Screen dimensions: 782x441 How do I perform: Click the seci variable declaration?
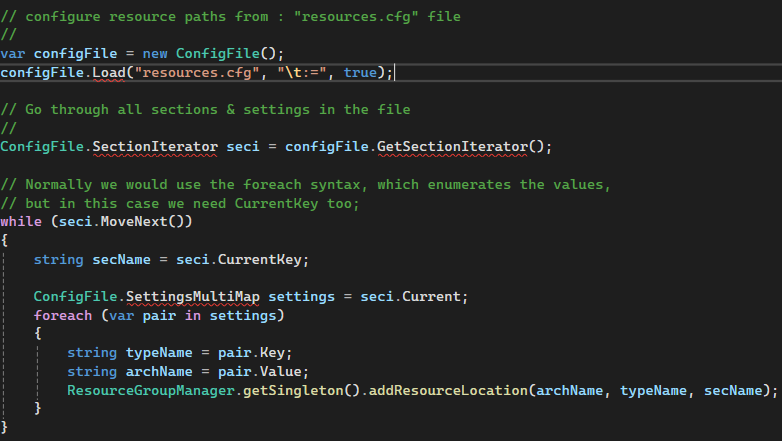243,147
